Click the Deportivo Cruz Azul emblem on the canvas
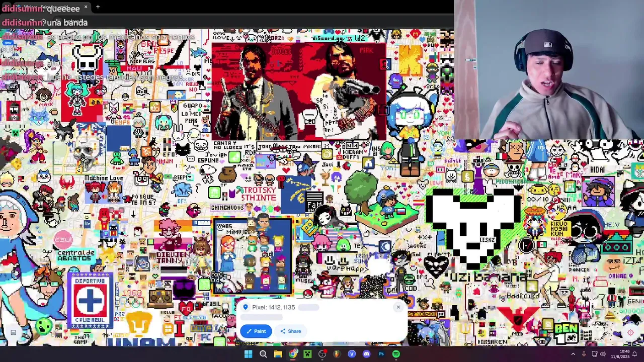Screen dimensions: 644x362 [x=90, y=300]
